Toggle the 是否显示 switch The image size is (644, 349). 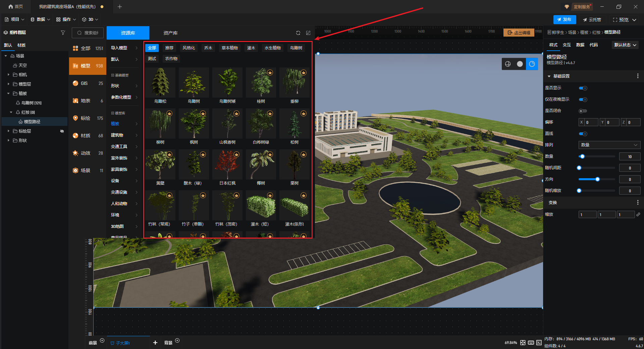[x=583, y=88]
